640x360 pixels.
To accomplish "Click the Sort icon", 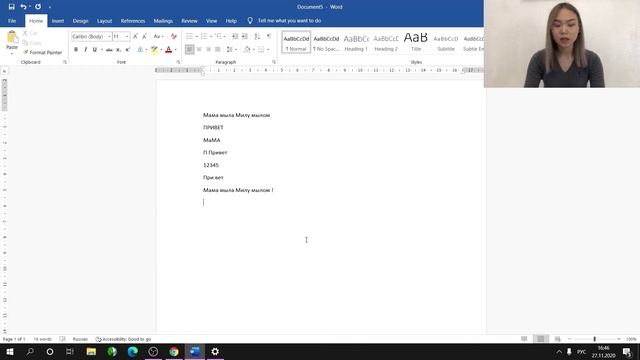I will pos(257,37).
